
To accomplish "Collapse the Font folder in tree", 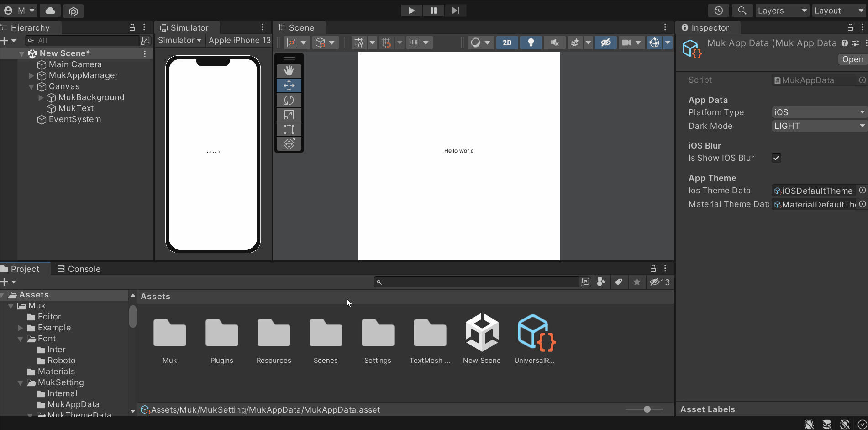I will coord(21,339).
